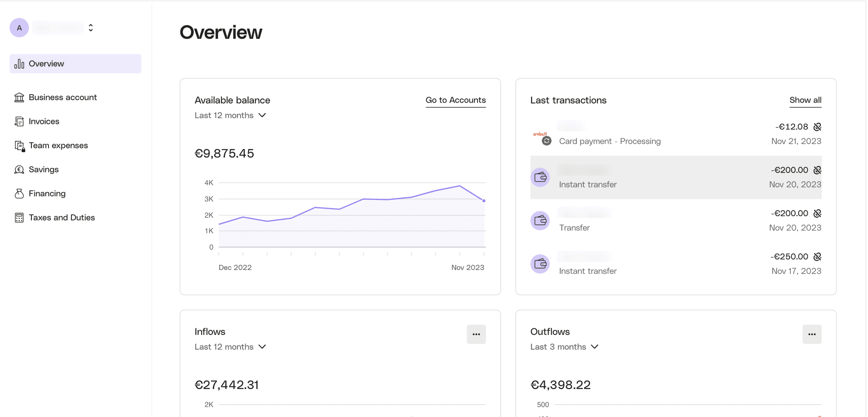
Task: Click the wallet icon of Nov 17 transfer
Action: [x=540, y=264]
